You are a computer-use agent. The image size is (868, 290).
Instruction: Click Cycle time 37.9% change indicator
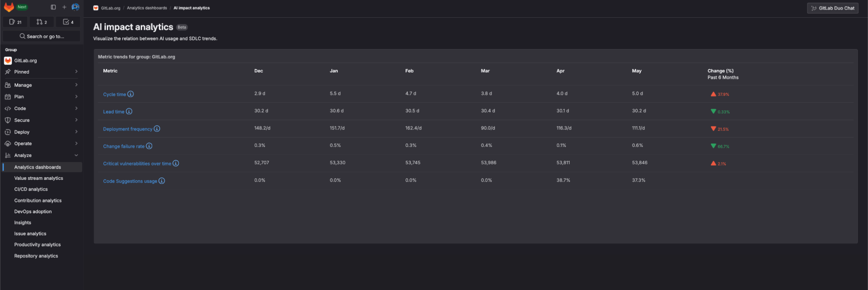pos(719,94)
